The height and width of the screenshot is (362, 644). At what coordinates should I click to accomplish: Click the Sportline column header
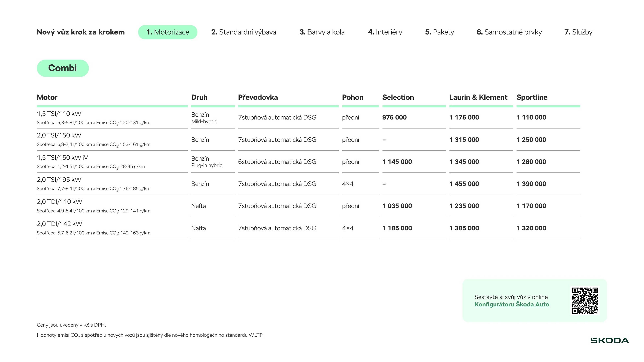[532, 97]
